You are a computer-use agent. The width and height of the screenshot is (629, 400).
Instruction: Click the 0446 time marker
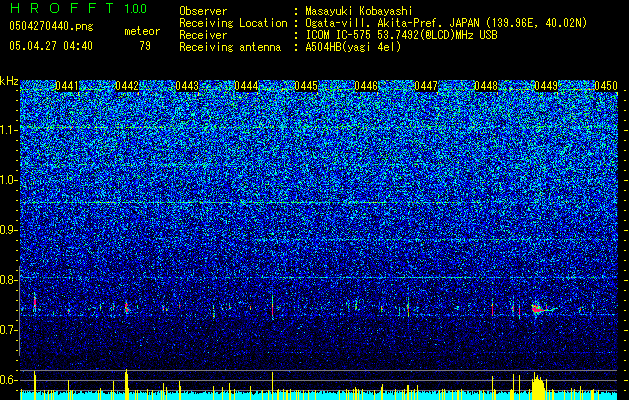[x=366, y=86]
